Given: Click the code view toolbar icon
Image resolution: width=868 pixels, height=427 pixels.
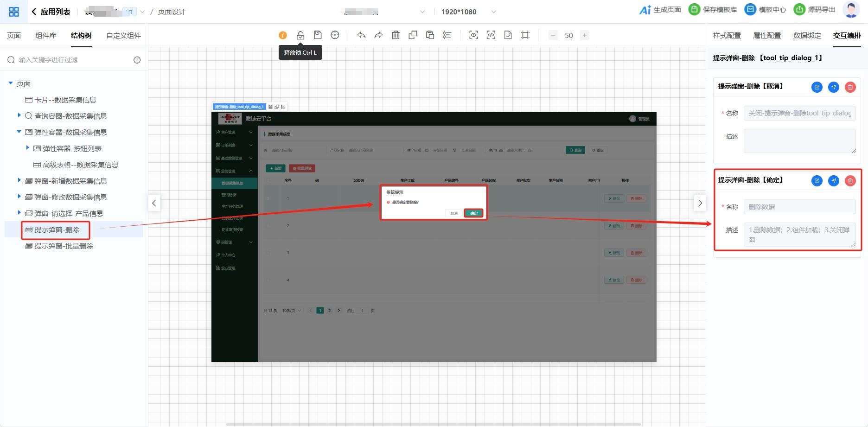Looking at the screenshot, I should click(491, 35).
